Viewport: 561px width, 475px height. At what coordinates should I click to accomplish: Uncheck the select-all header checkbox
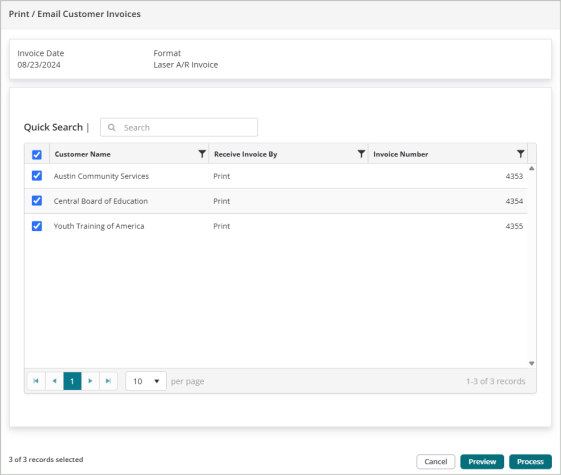point(37,155)
